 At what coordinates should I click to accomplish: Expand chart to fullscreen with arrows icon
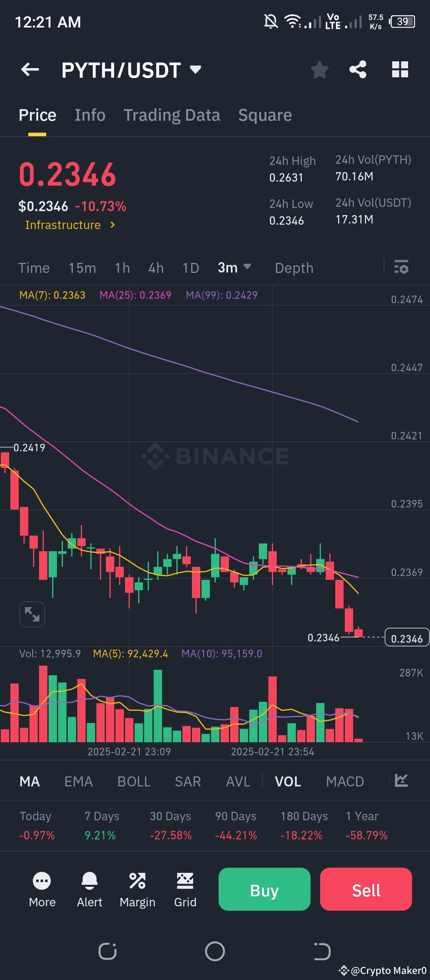tap(32, 614)
